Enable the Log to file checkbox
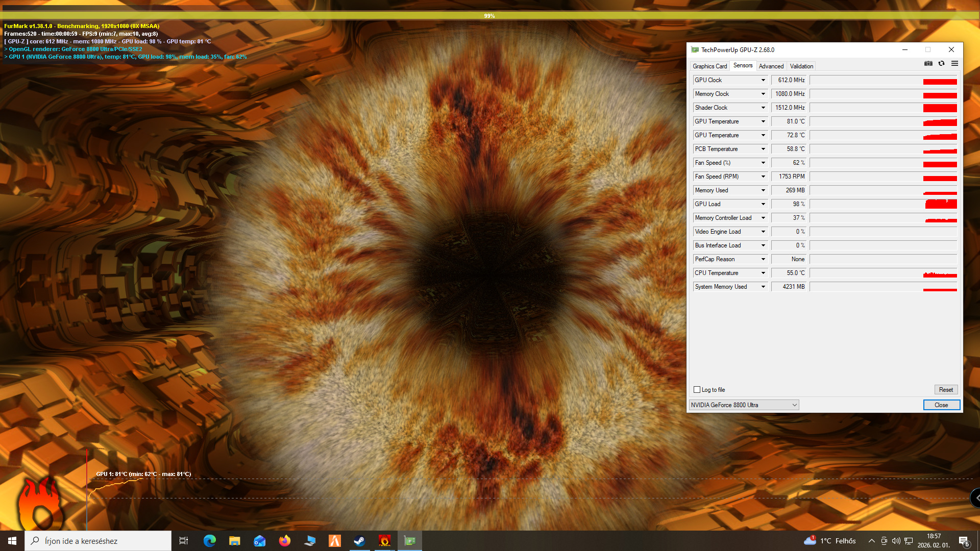The height and width of the screenshot is (551, 980). click(697, 390)
